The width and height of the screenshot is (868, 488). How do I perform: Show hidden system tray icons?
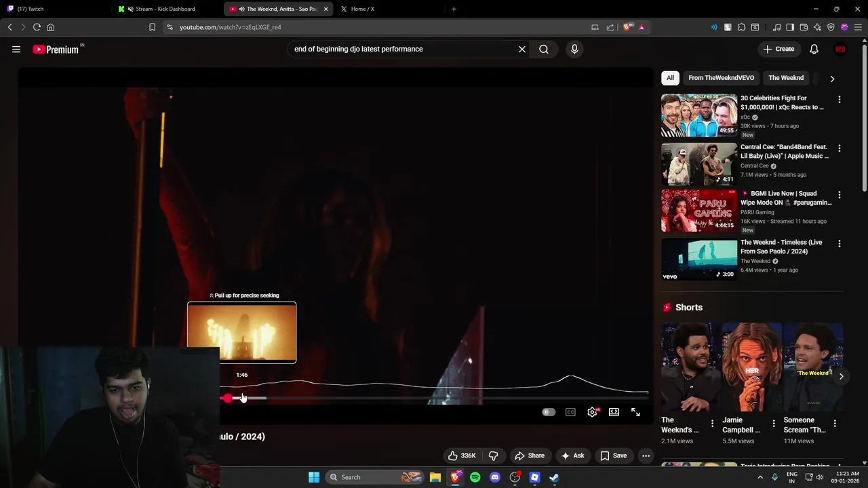[759, 477]
